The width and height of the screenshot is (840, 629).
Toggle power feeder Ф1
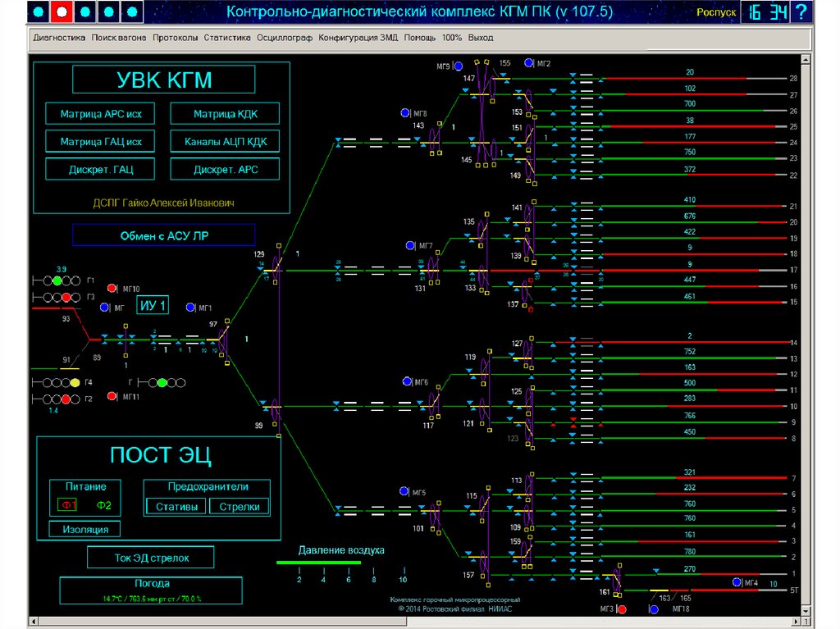click(69, 505)
